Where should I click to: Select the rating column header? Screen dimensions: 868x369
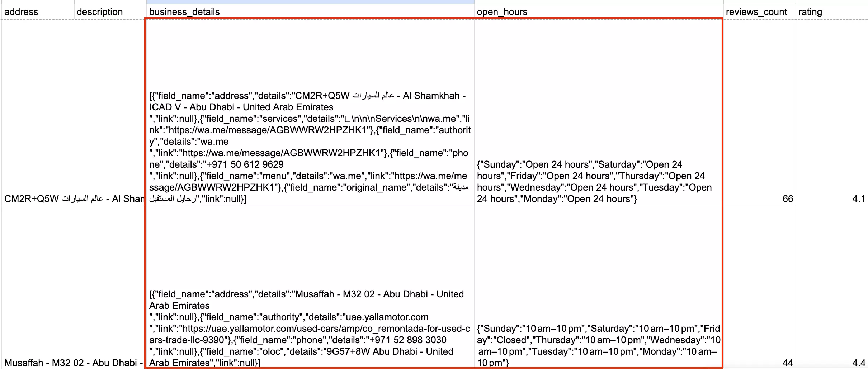(832, 12)
